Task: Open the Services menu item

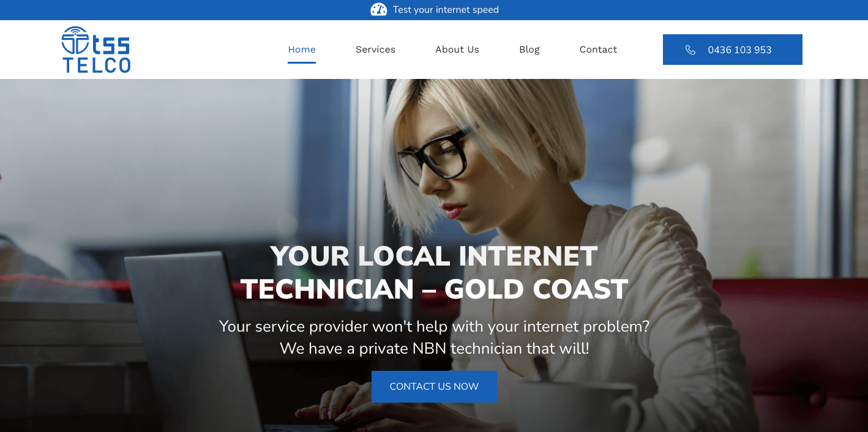Action: point(375,50)
